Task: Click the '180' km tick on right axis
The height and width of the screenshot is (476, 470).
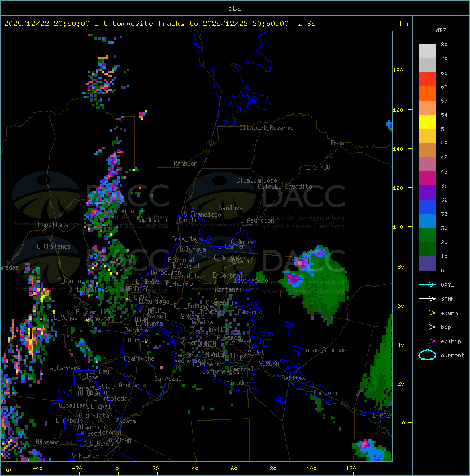Action: (x=398, y=71)
